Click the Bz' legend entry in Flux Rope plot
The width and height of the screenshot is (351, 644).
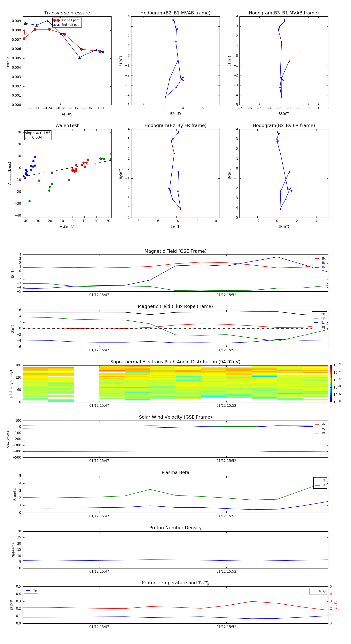tap(320, 323)
